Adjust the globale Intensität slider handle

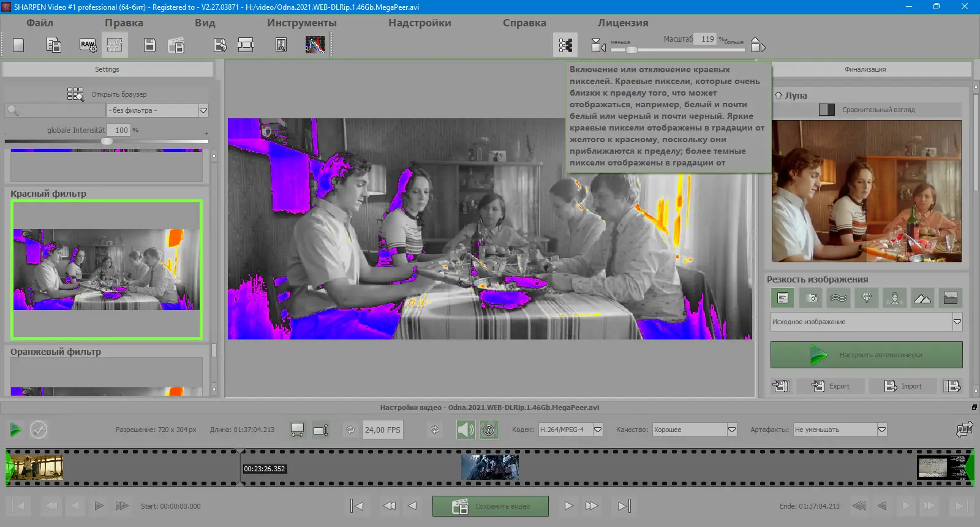pyautogui.click(x=107, y=141)
